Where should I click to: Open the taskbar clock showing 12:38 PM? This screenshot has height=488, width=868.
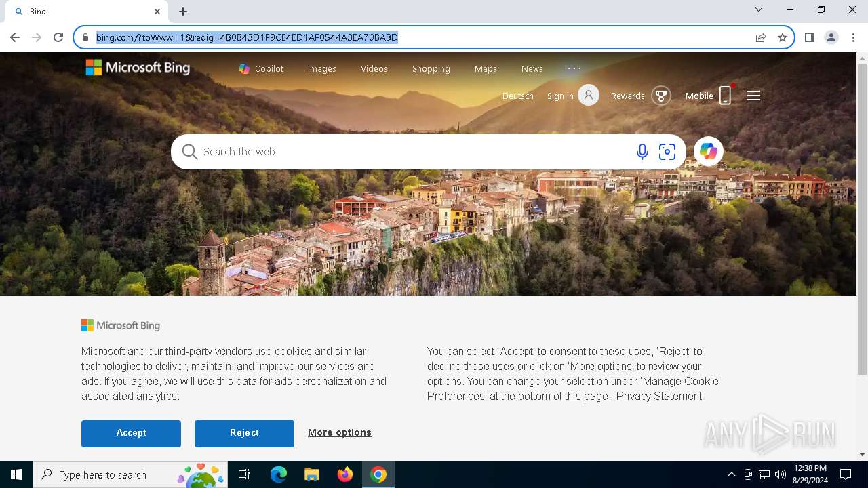coord(810,474)
